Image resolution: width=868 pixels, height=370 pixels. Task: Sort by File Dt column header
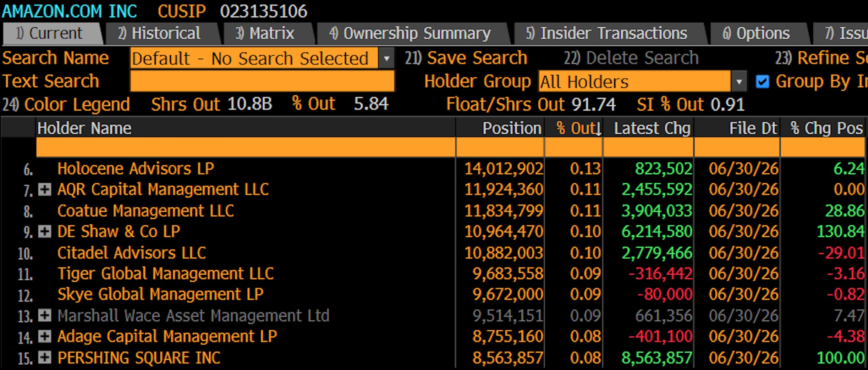(737, 128)
